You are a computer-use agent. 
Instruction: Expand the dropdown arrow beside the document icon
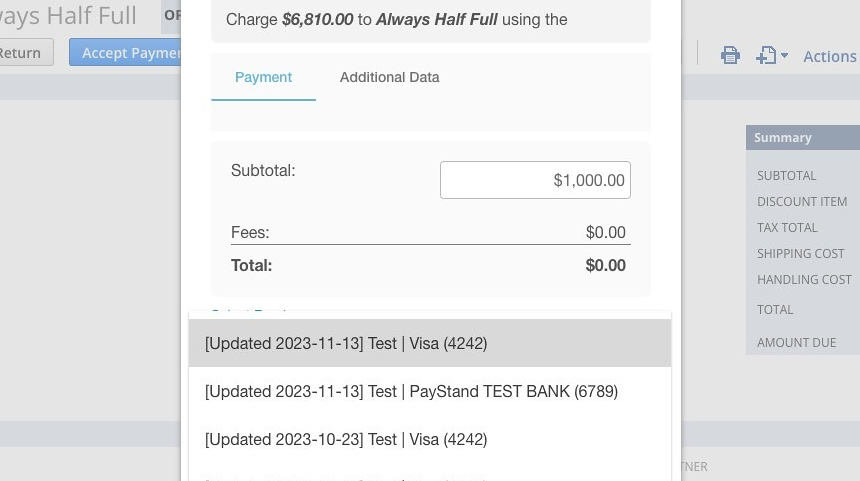784,55
